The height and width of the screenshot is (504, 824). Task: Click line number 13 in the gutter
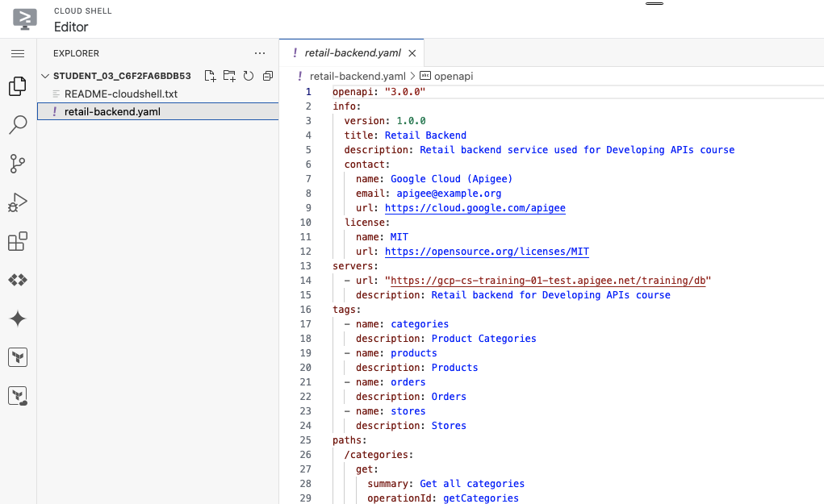(x=306, y=266)
